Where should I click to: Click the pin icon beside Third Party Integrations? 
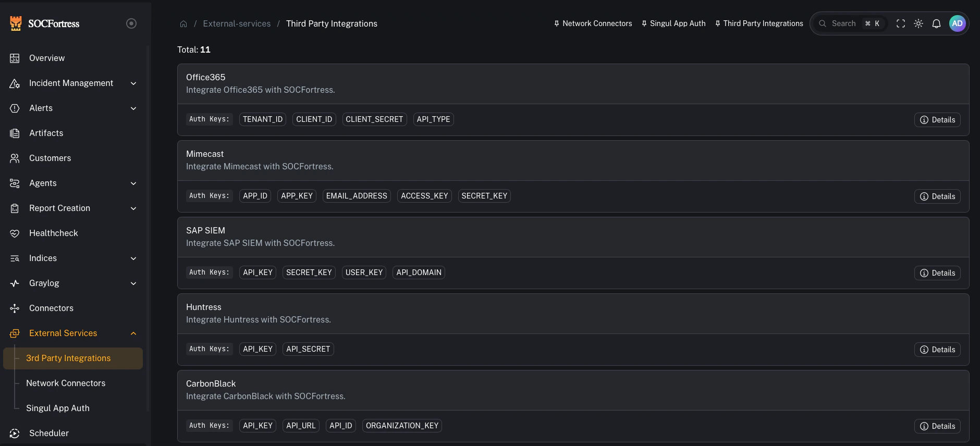pos(718,23)
